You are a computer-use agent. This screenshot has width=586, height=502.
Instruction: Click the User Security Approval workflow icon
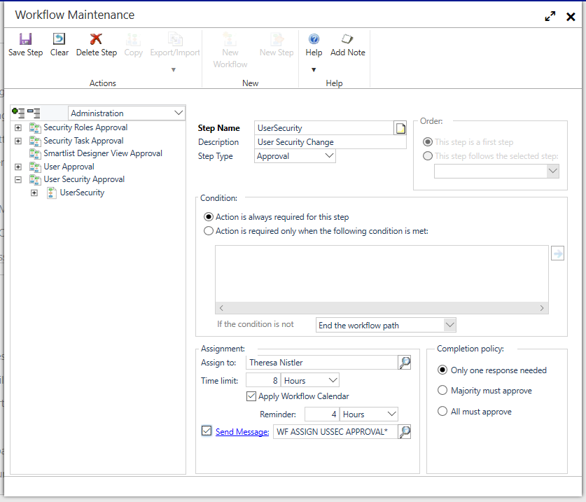(35, 180)
